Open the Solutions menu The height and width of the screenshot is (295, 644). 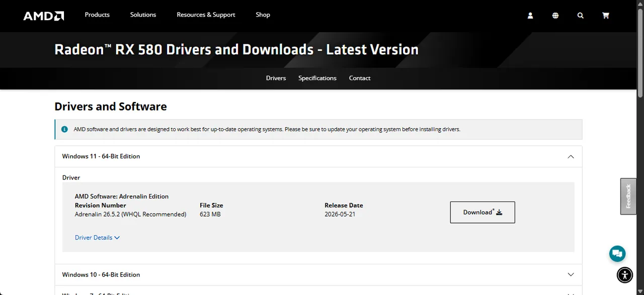(x=143, y=15)
